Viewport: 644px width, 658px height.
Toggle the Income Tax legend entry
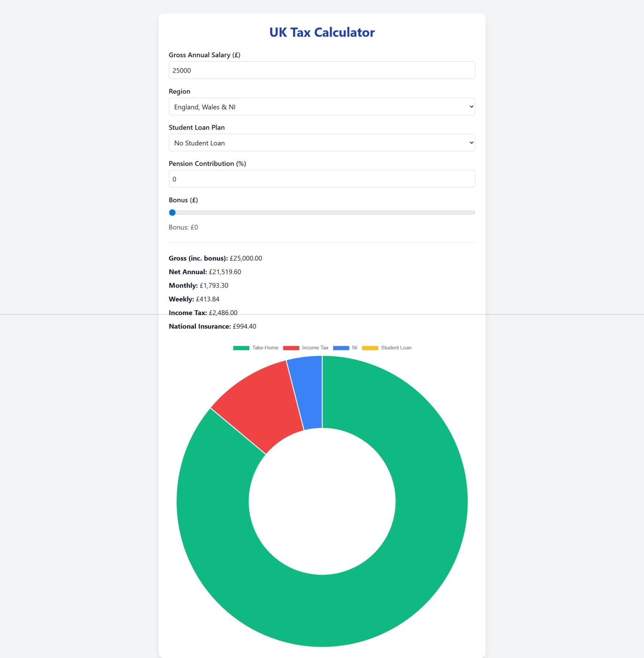point(315,348)
